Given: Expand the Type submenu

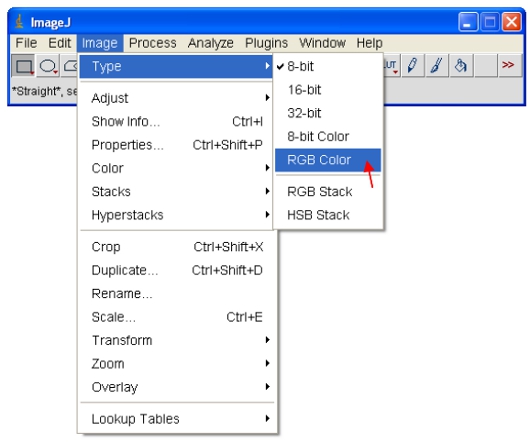Looking at the screenshot, I should click(176, 66).
